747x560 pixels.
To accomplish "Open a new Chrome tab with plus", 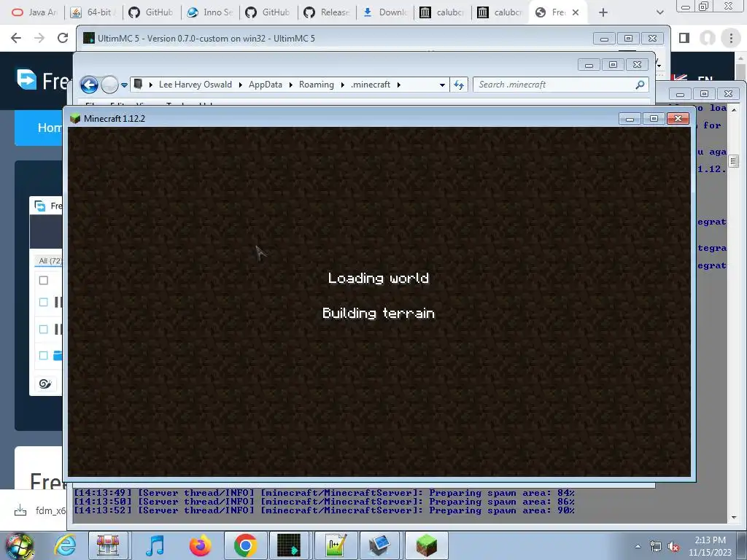I will point(603,12).
